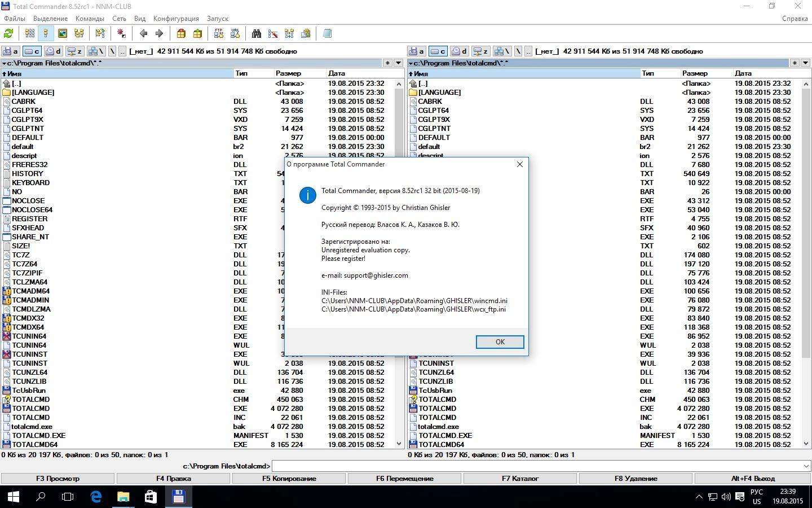812x508 pixels.
Task: Open the Сеть menu
Action: point(119,18)
